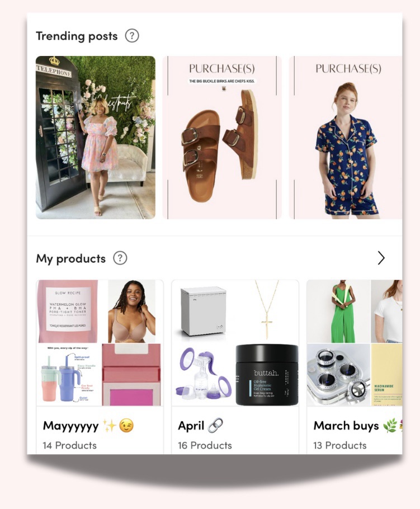Open the big buckle Birkenstock sandals post
The height and width of the screenshot is (509, 420).
click(x=222, y=137)
